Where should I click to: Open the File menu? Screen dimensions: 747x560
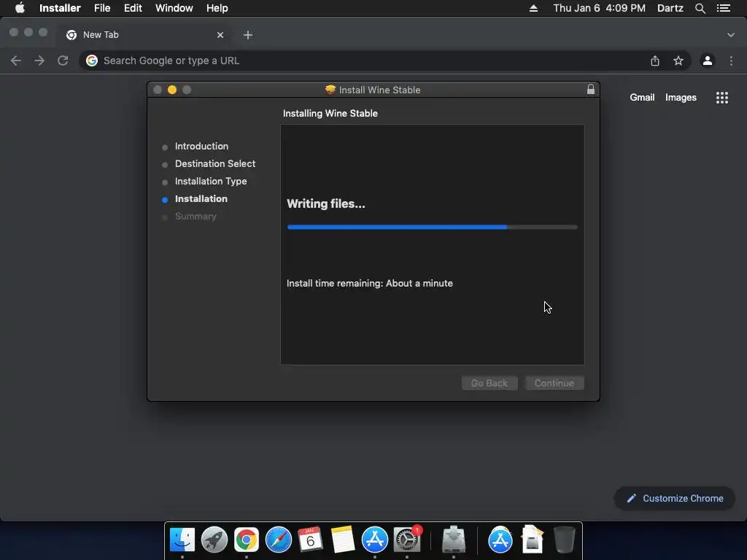[x=102, y=8]
